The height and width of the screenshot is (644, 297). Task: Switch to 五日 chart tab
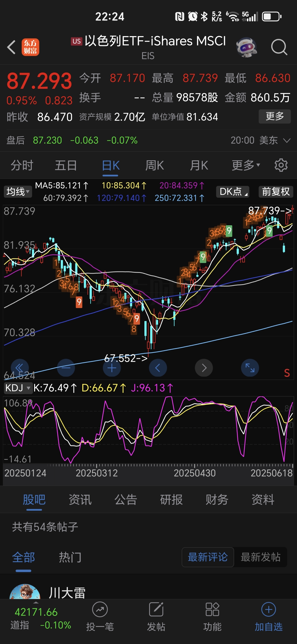point(66,165)
